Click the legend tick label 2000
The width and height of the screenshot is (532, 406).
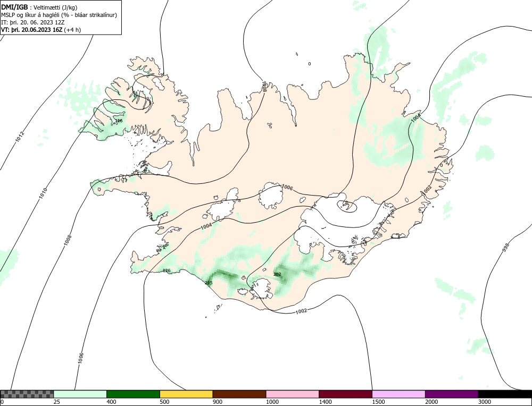(431, 402)
